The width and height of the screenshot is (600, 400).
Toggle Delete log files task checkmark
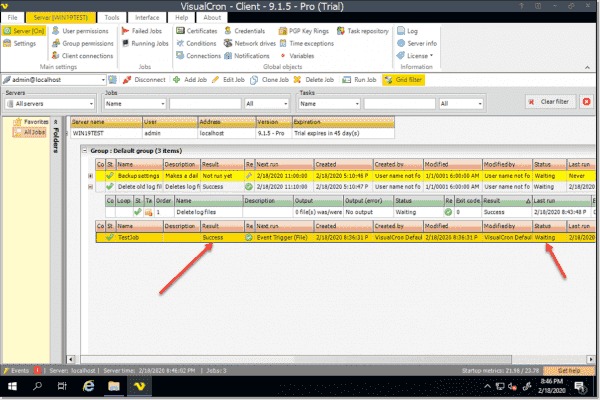(138, 212)
